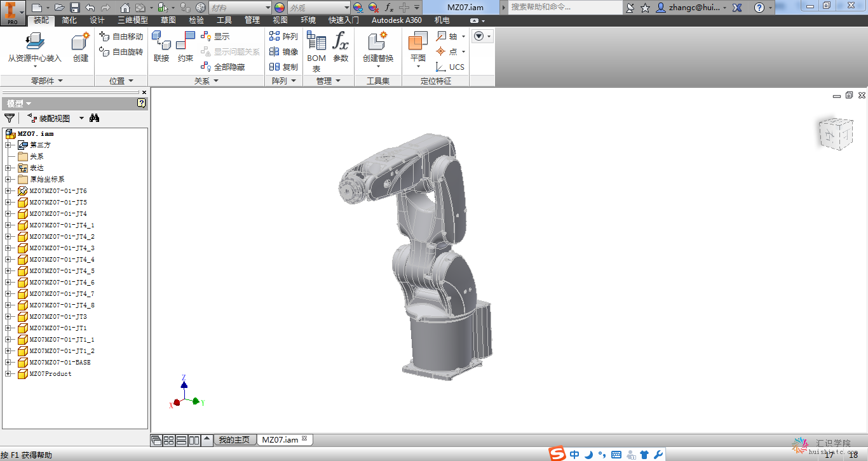868x461 pixels.
Task: Click 全部隐藏 hide all relationships
Action: coord(223,67)
